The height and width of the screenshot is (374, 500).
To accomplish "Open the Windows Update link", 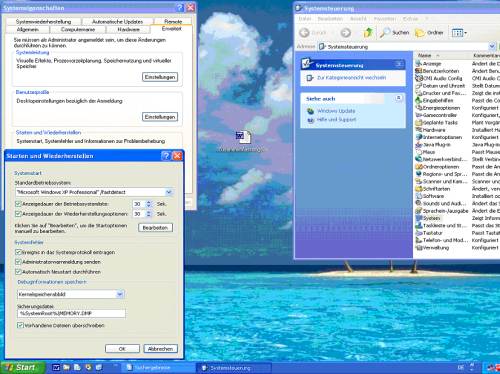I will point(336,111).
